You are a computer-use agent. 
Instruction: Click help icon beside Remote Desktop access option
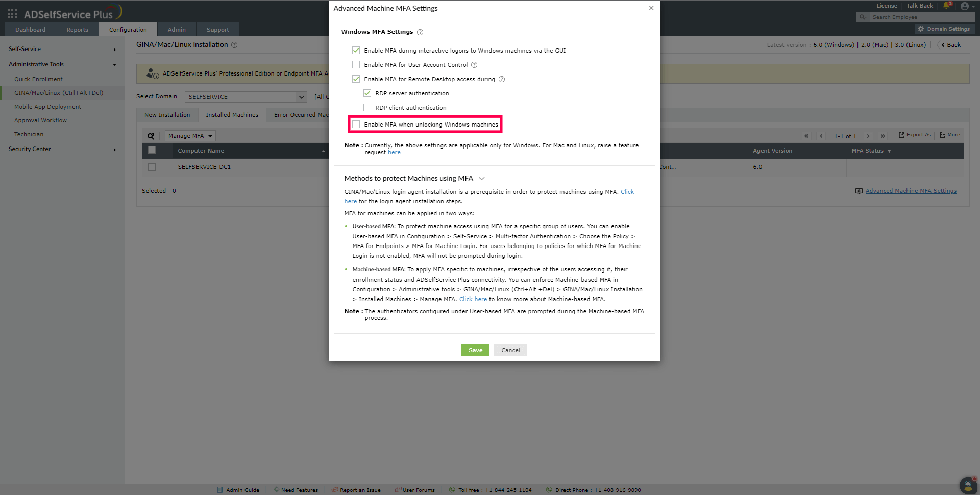[502, 79]
